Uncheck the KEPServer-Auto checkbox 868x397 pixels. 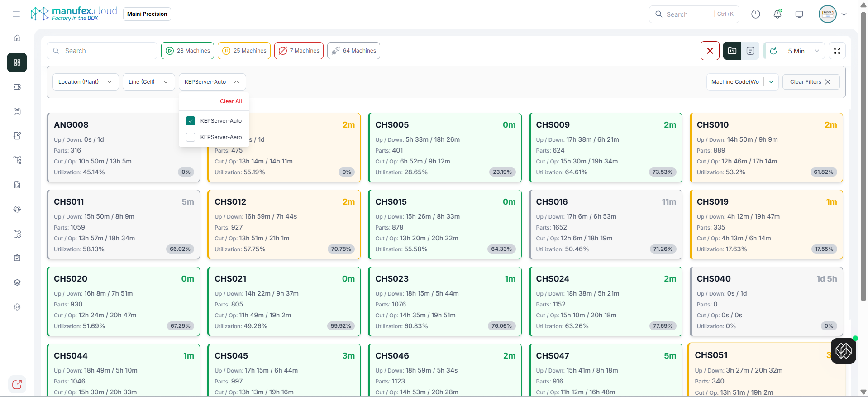(x=191, y=121)
